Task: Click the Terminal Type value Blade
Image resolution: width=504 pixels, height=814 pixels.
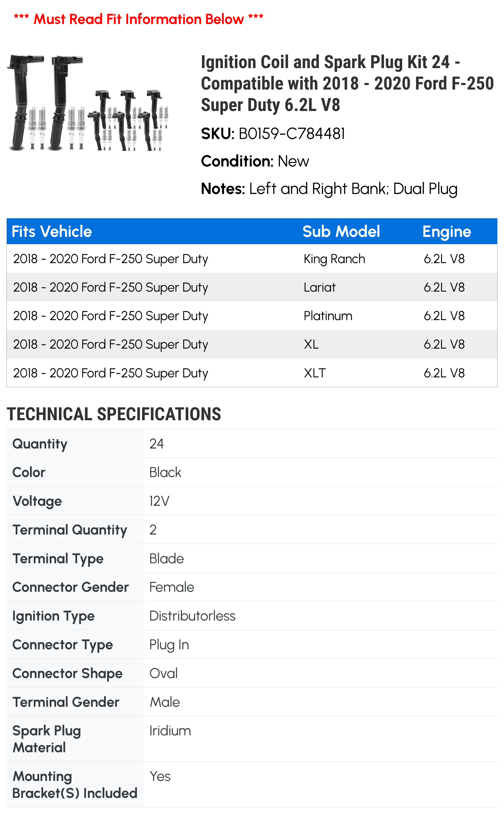Action: pos(166,558)
